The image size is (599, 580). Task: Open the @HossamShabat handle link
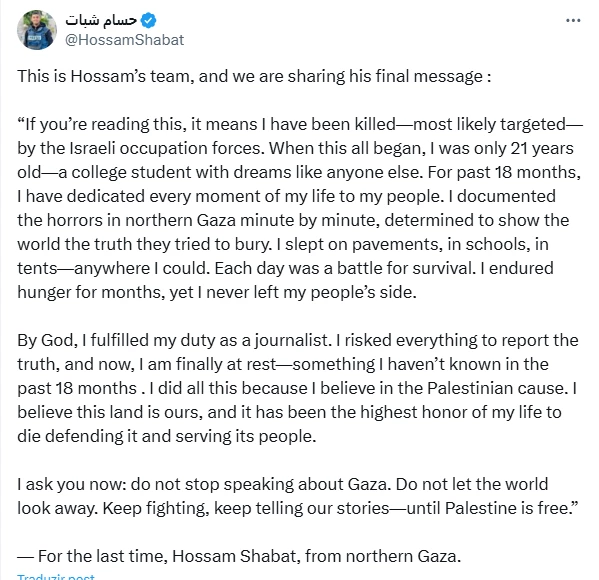click(125, 40)
